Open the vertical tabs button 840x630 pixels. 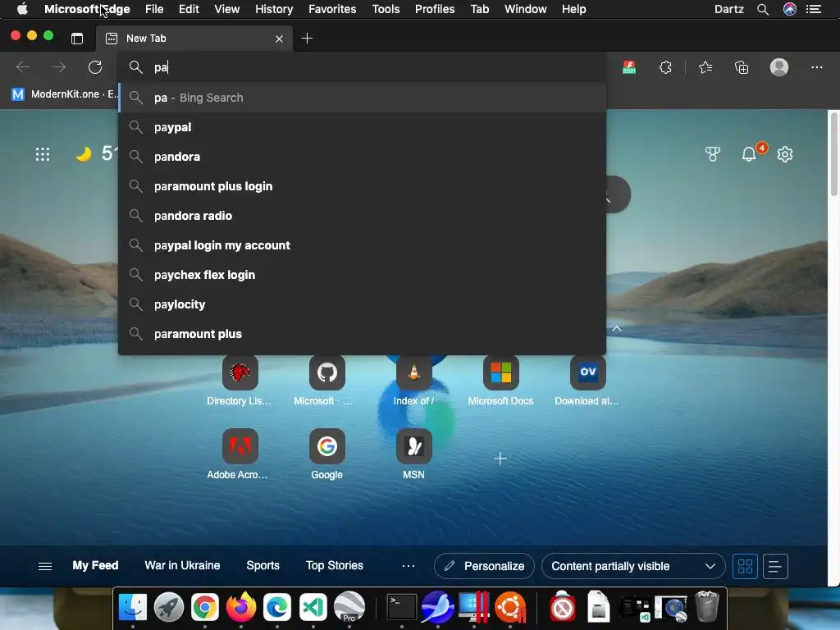[x=77, y=39]
